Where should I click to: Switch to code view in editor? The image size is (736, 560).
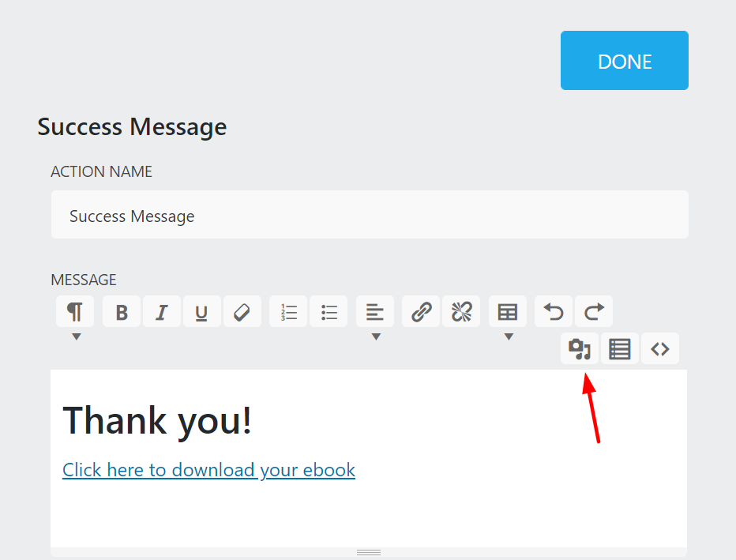pyautogui.click(x=660, y=348)
